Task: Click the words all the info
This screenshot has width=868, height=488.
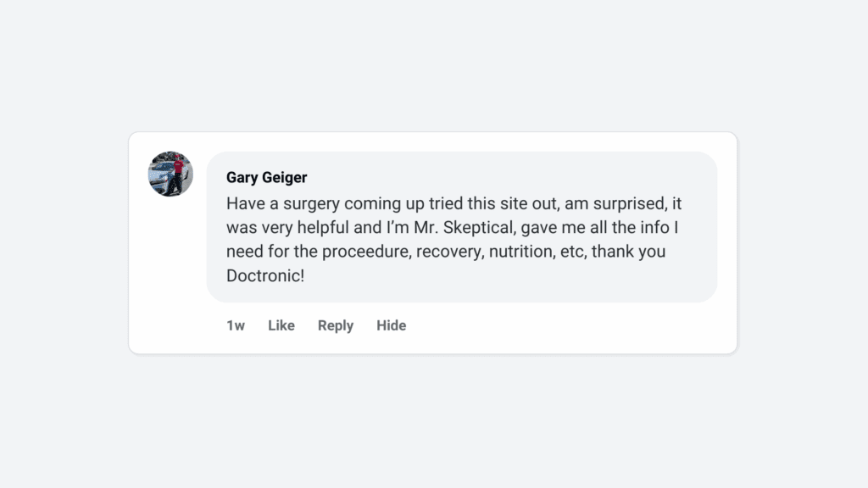Action: pyautogui.click(x=630, y=228)
